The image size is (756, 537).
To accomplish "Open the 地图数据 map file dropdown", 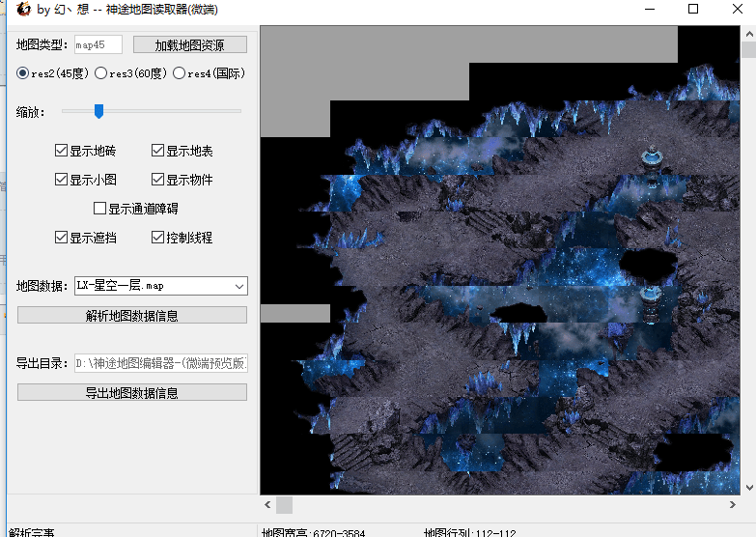I will point(238,286).
